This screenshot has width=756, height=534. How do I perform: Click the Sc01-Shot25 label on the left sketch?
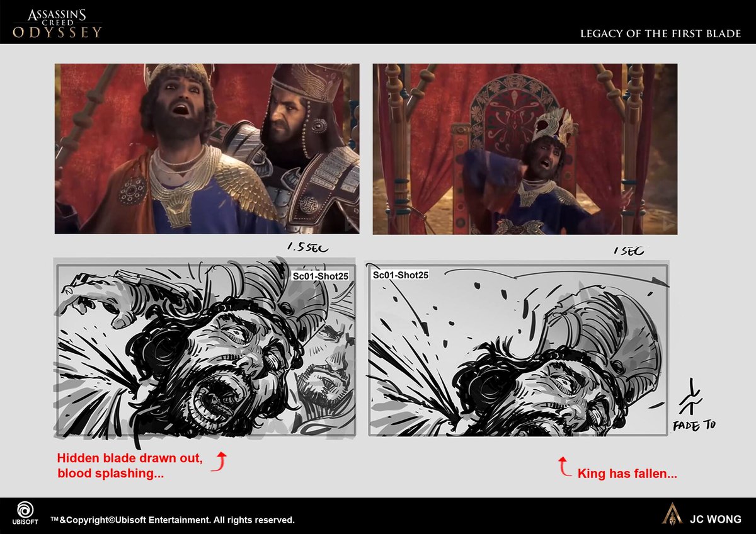point(321,276)
